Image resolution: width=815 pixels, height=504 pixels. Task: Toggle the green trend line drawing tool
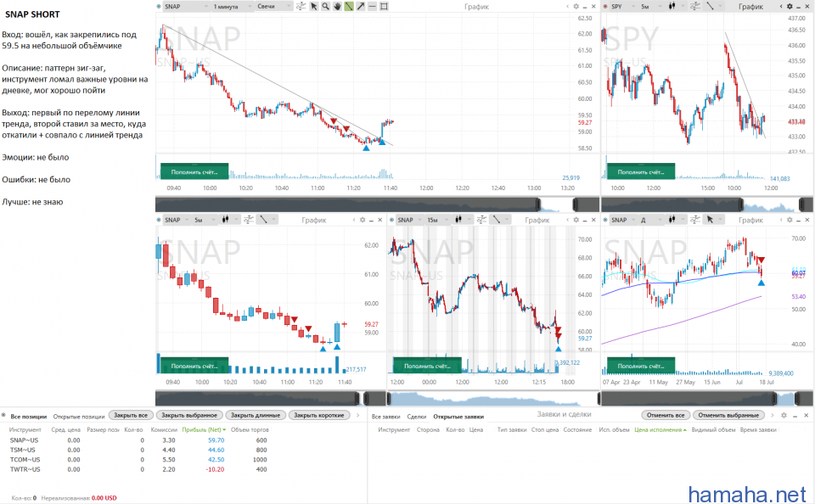tap(349, 6)
